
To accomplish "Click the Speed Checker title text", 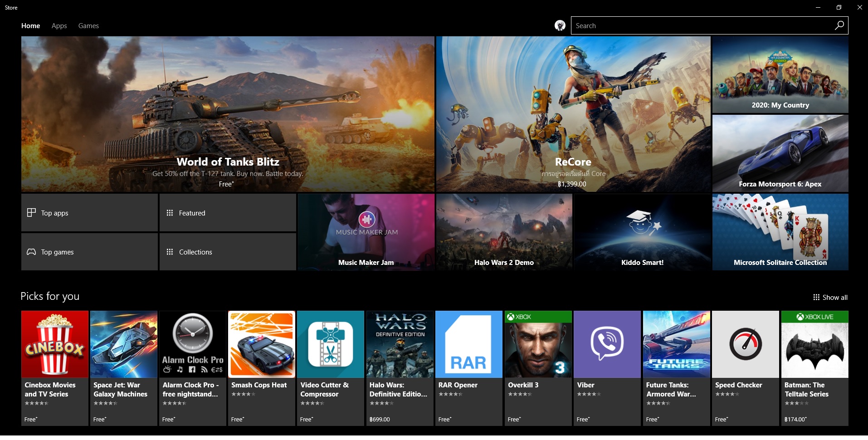I will [x=738, y=385].
